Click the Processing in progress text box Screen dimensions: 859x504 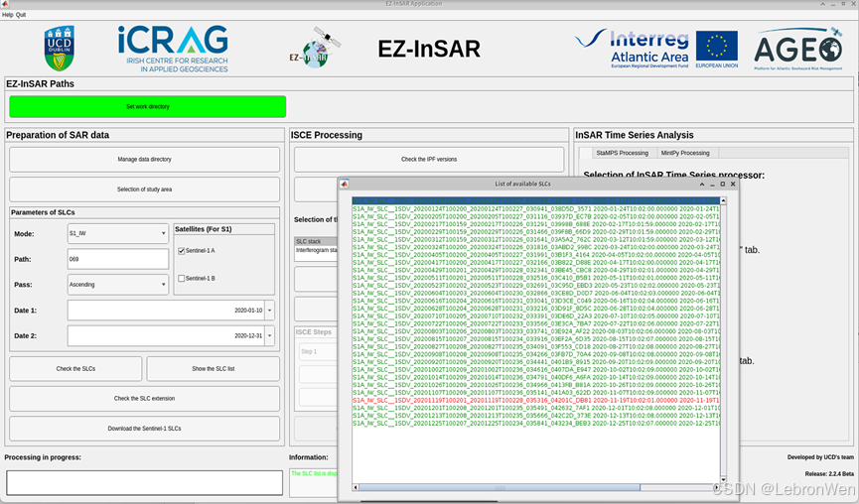point(145,483)
